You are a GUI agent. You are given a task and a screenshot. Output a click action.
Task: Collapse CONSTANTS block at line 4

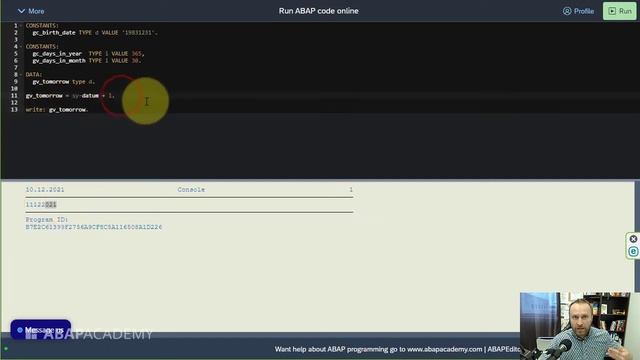[x=21, y=47]
